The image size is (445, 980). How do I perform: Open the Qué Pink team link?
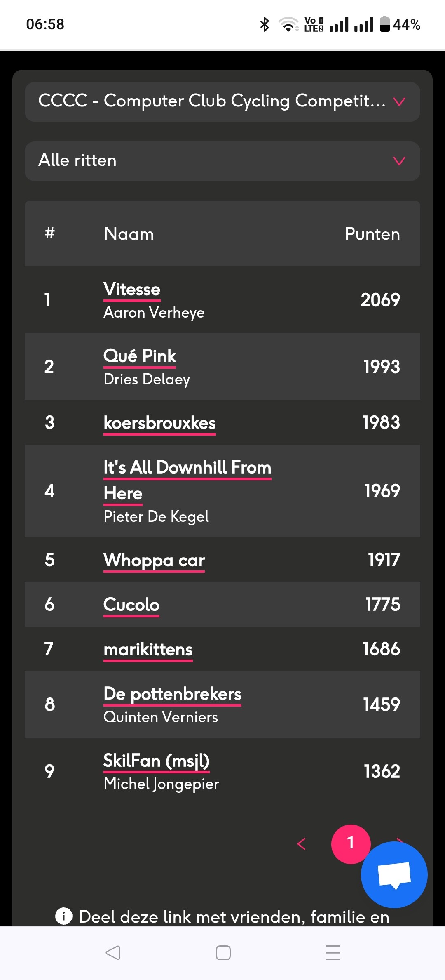(x=140, y=356)
